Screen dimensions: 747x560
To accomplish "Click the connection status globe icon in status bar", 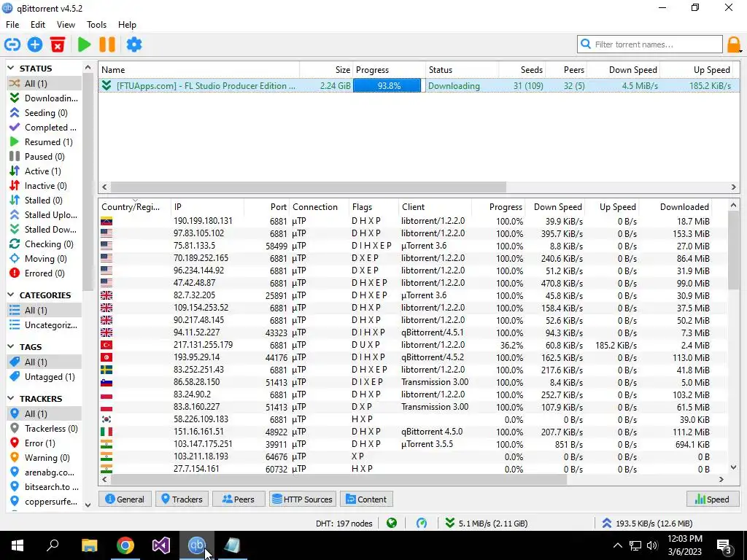I will 392,524.
